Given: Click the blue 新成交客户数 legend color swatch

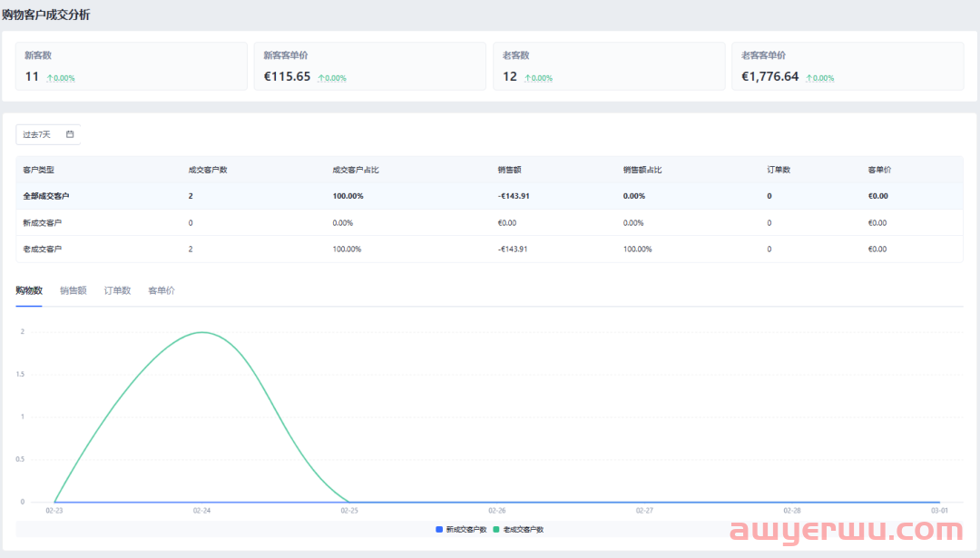Looking at the screenshot, I should pyautogui.click(x=439, y=529).
